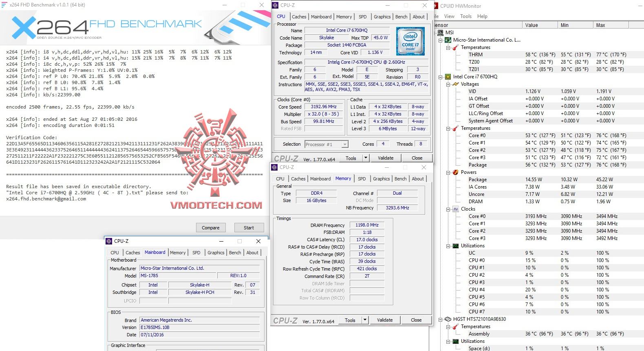Image resolution: width=644 pixels, height=351 pixels.
Task: Click the Intel Core i7 6700HQ chip icon
Action: coord(448,77)
